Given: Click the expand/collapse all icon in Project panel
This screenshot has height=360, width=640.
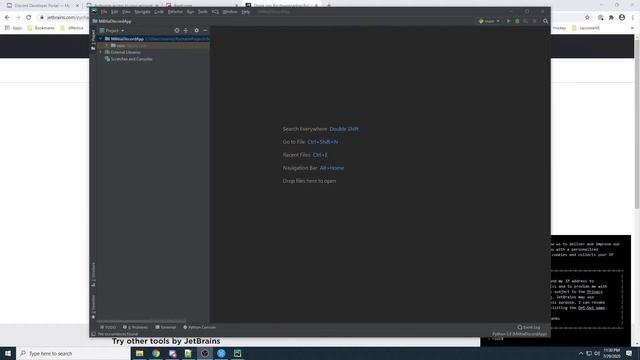Looking at the screenshot, I should tap(186, 30).
